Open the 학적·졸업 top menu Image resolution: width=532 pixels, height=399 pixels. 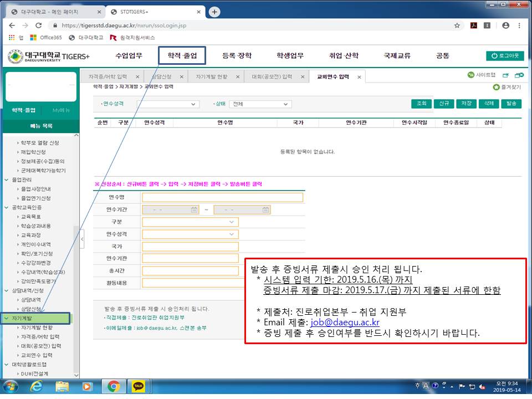(x=182, y=55)
